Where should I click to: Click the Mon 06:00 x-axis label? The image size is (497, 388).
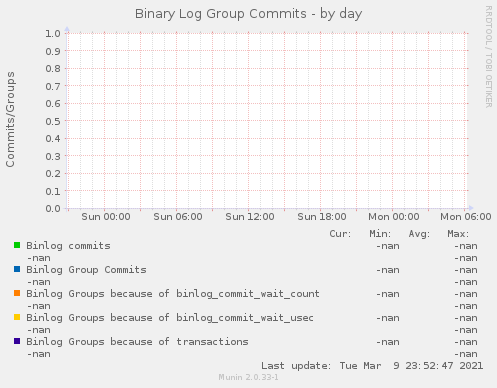point(466,217)
